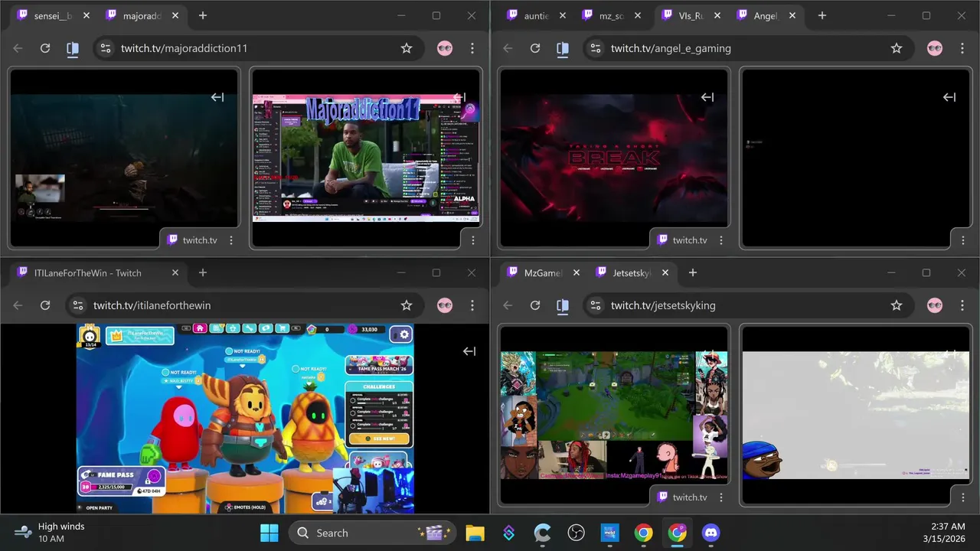This screenshot has height=551, width=980.
Task: Click twitch.tv chip in angel_e_gaming window
Action: 682,240
